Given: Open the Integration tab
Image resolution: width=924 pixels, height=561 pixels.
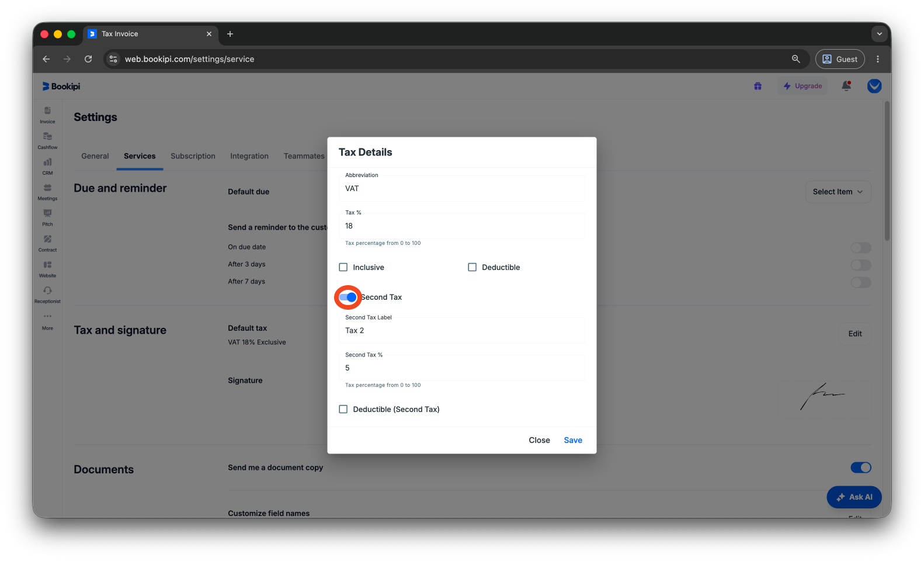Looking at the screenshot, I should 249,156.
